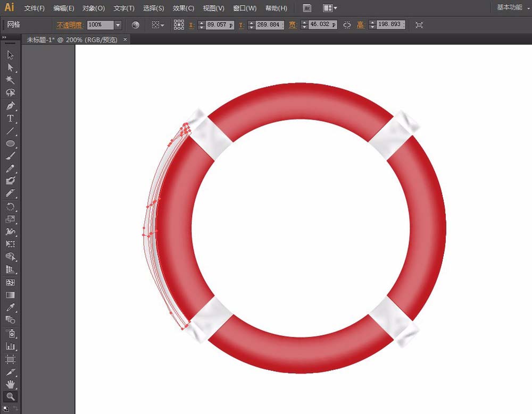532x414 pixels.
Task: Select the Pencil tool
Action: tap(10, 168)
